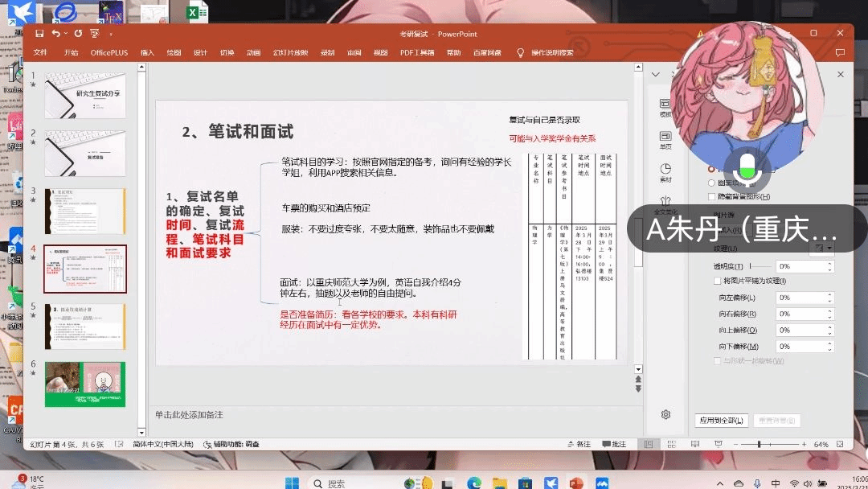Open the 百度网盘 ribbon tab
The width and height of the screenshot is (868, 489).
click(487, 52)
